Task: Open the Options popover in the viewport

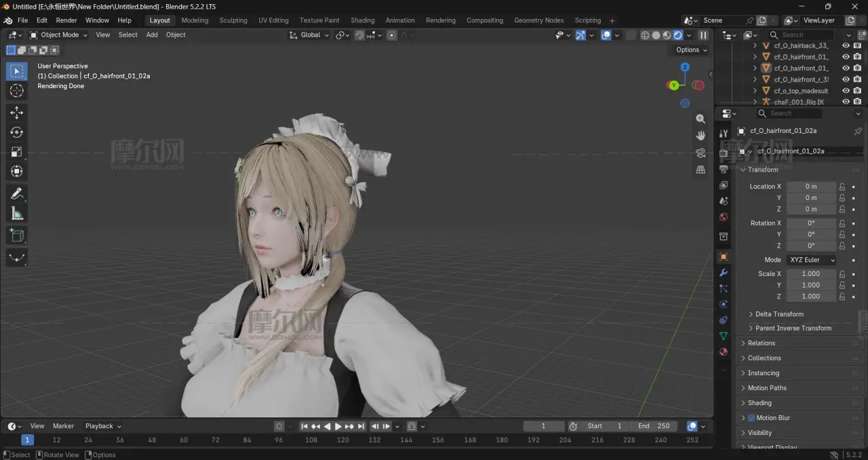Action: (x=691, y=50)
